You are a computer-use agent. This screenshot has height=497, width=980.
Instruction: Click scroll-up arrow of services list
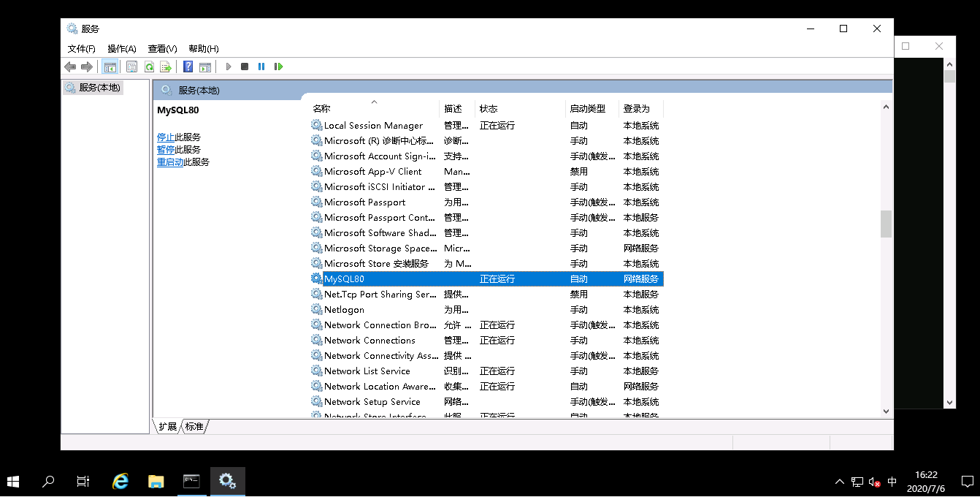point(886,107)
